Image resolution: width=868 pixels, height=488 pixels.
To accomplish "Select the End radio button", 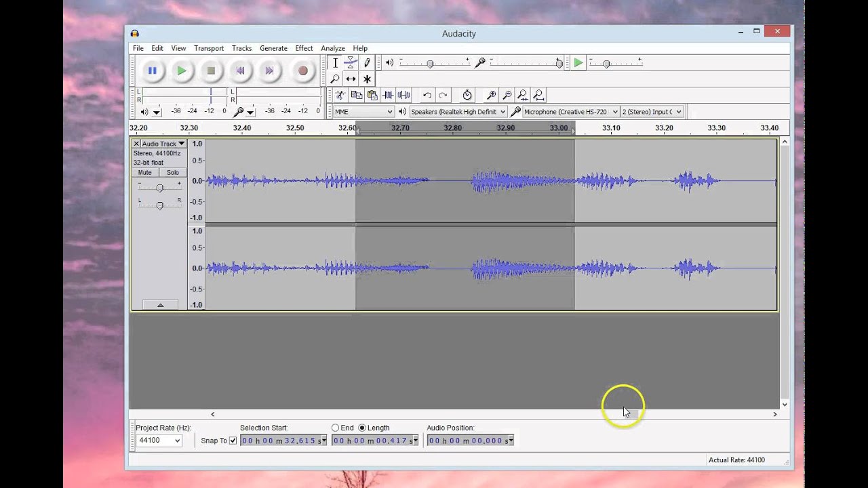I will click(x=335, y=428).
